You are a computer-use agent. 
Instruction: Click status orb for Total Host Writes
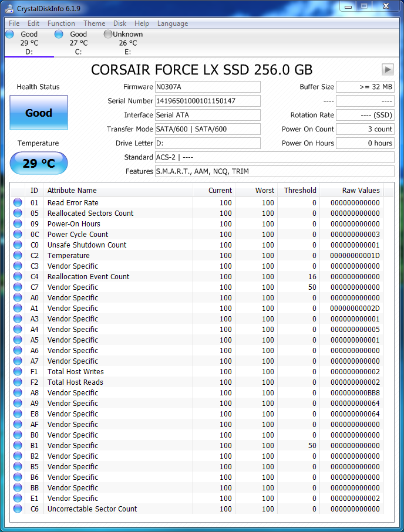(x=18, y=372)
